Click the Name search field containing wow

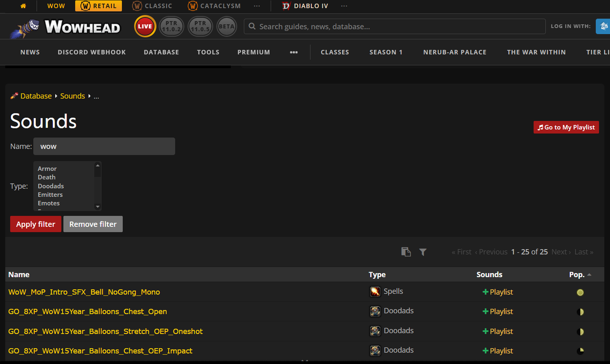[x=104, y=146]
